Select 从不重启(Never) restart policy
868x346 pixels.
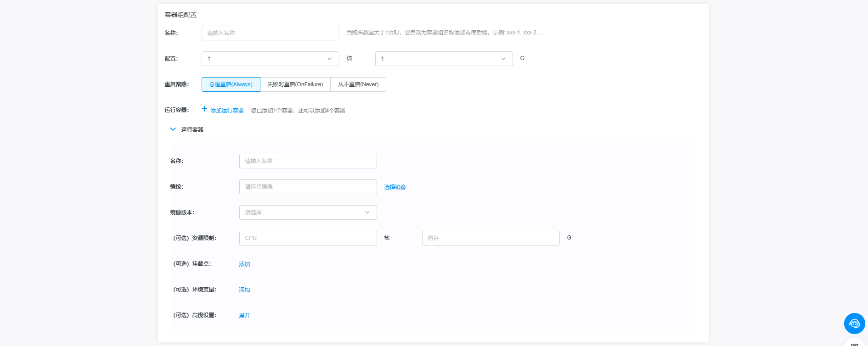(358, 84)
